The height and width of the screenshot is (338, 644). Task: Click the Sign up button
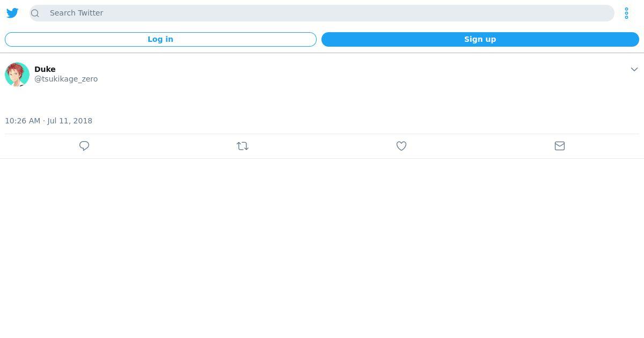[480, 39]
